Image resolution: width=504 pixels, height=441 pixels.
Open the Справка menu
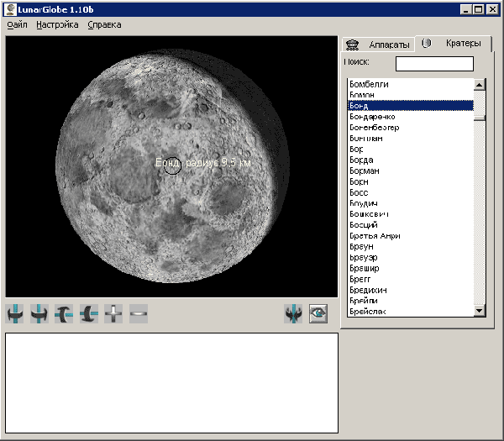coord(104,25)
